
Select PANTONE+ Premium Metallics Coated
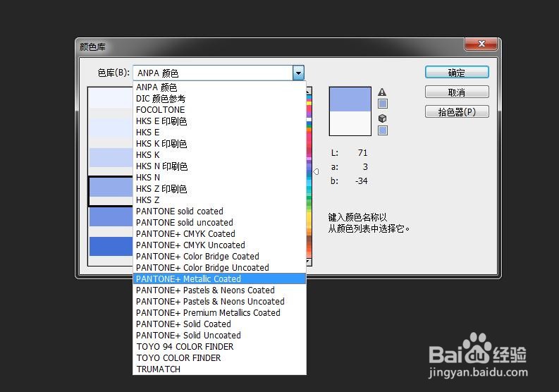[x=219, y=313]
